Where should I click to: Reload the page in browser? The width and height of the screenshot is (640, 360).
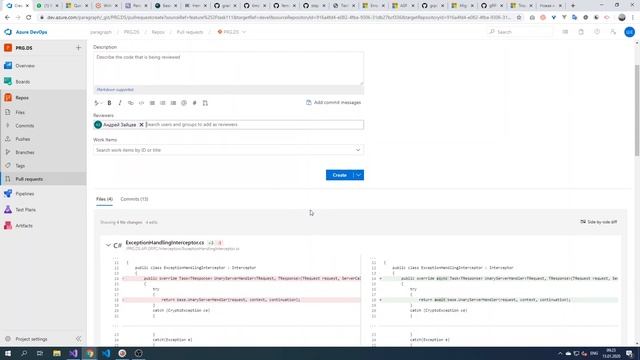click(x=29, y=18)
